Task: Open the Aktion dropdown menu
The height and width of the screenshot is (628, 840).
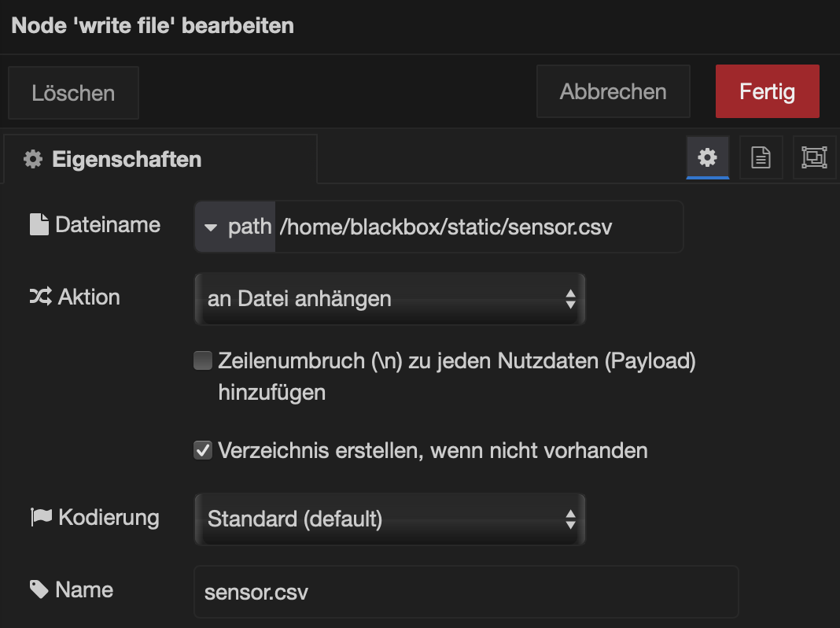Action: click(389, 299)
